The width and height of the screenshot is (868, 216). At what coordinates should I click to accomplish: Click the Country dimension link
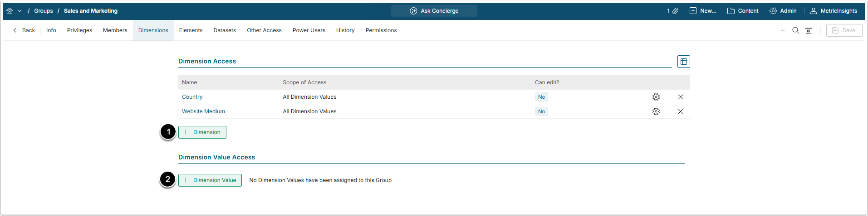[192, 97]
